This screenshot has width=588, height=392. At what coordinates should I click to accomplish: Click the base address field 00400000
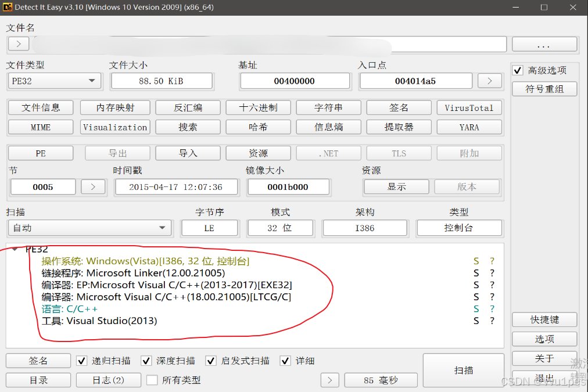coord(295,81)
